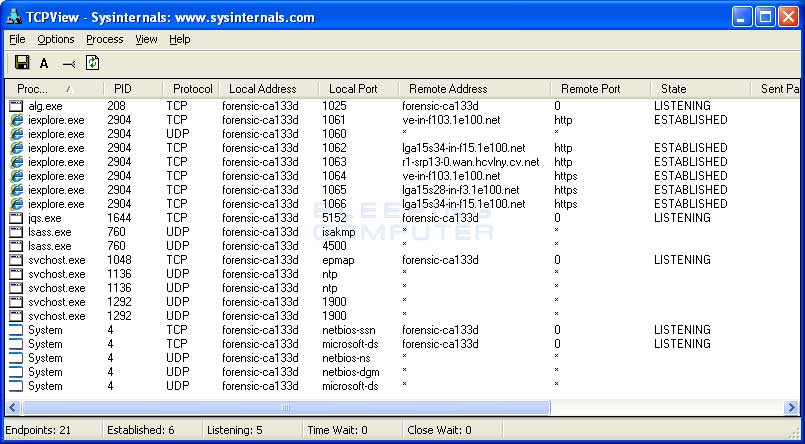
Task: Click lsass.exe icon on the isakmp row
Action: pos(16,232)
